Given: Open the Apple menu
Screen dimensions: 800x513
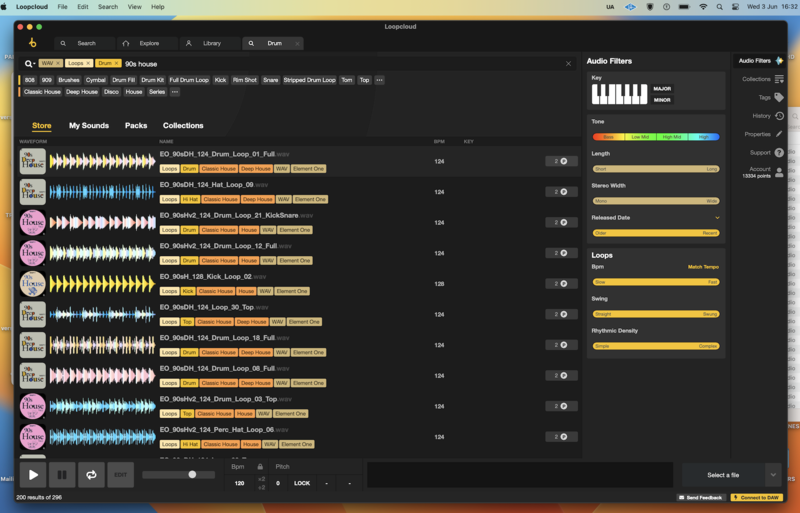Looking at the screenshot, I should (x=4, y=7).
